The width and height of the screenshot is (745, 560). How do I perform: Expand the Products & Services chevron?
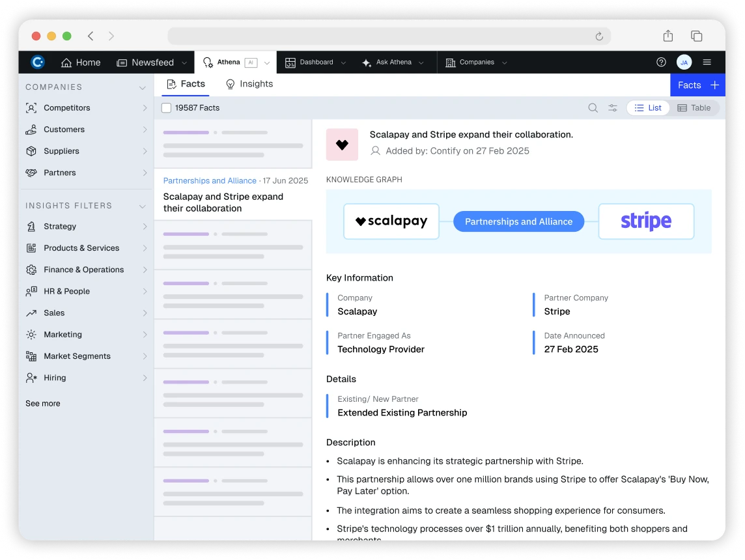click(145, 248)
